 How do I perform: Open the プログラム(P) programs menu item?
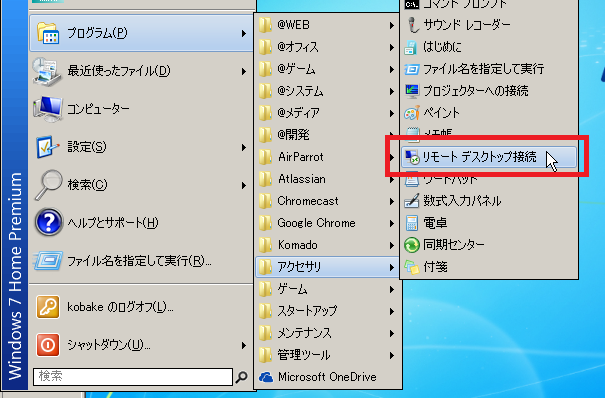click(x=141, y=33)
